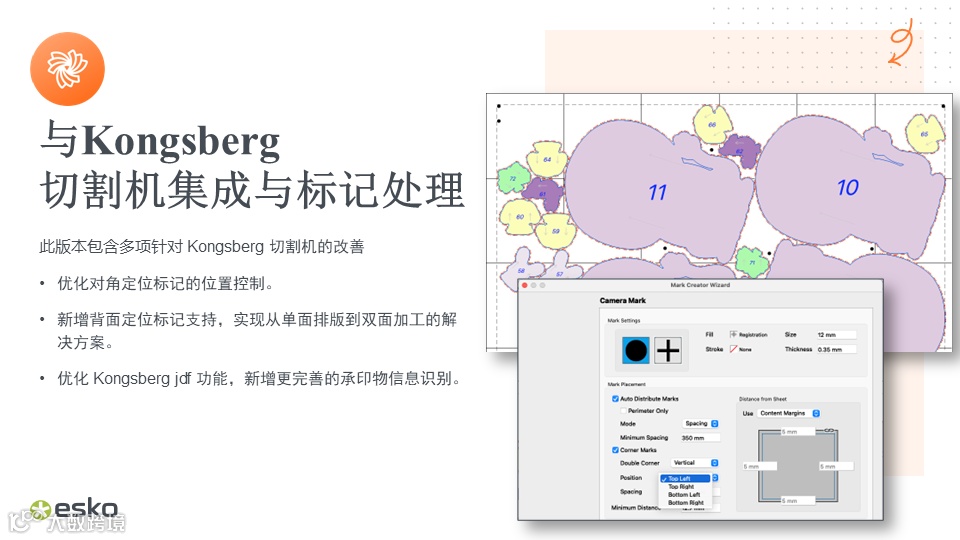Select the dark purple shape numbered 62
The height and width of the screenshot is (540, 960).
point(740,151)
